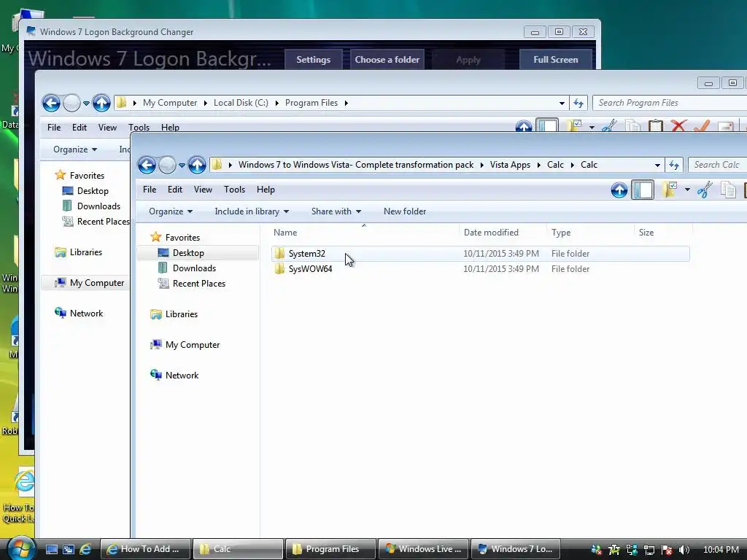Click the Cut scissors icon in the Calc toolbar
The width and height of the screenshot is (747, 560).
(x=705, y=190)
